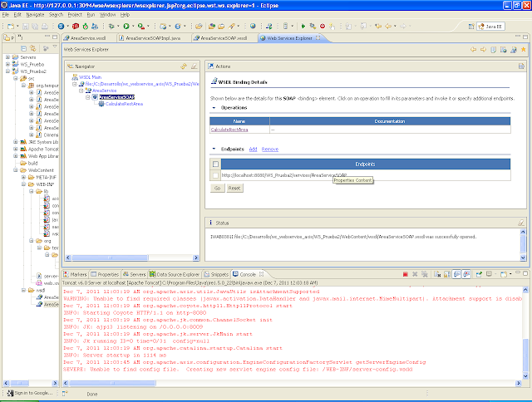Click the Debug bug toolbar icon
The height and width of the screenshot is (402, 532).
pyautogui.click(x=111, y=26)
